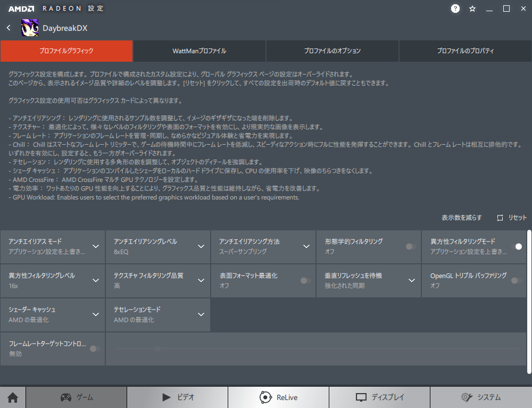Click 表示数を減らす show less link
The image size is (532, 408).
click(461, 218)
